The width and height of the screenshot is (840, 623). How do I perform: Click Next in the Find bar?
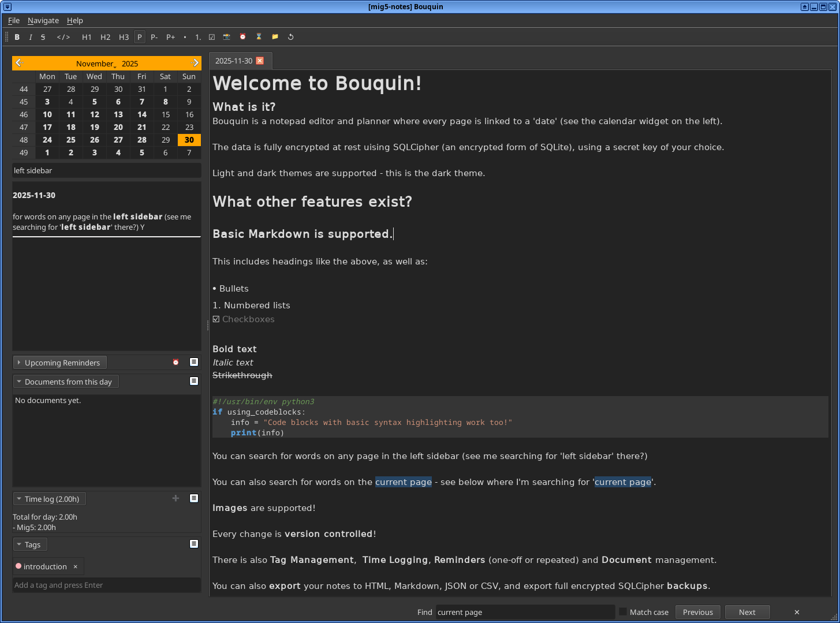click(746, 612)
